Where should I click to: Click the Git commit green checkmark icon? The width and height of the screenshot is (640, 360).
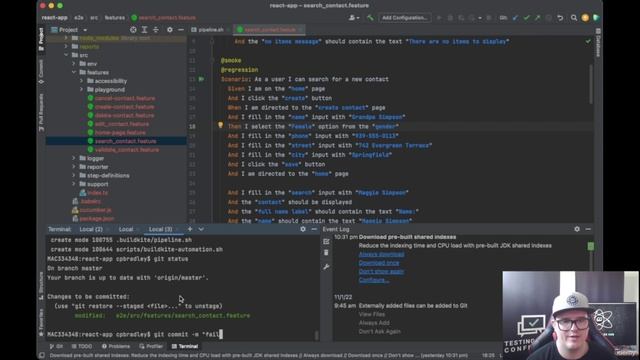527,18
